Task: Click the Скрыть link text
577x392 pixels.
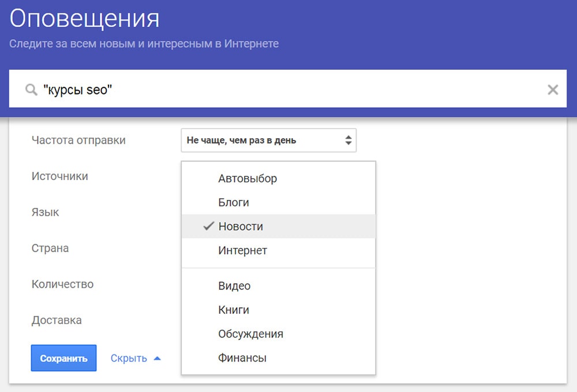Action: (x=129, y=359)
